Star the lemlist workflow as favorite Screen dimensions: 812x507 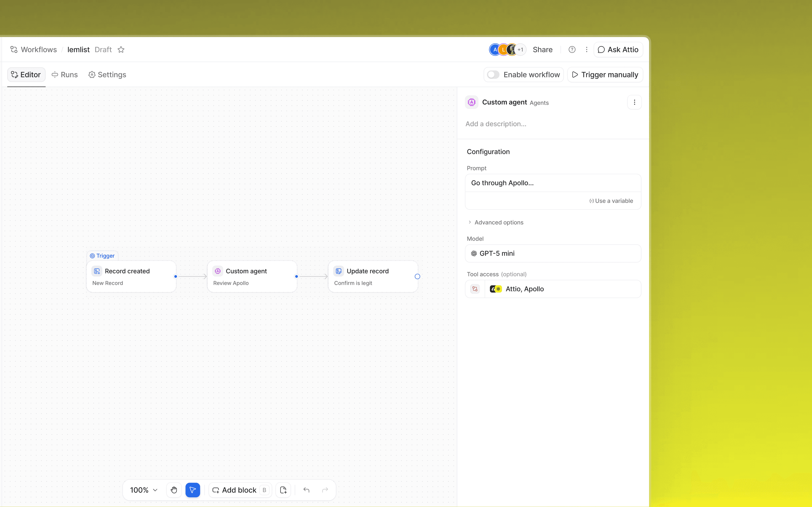[121, 50]
